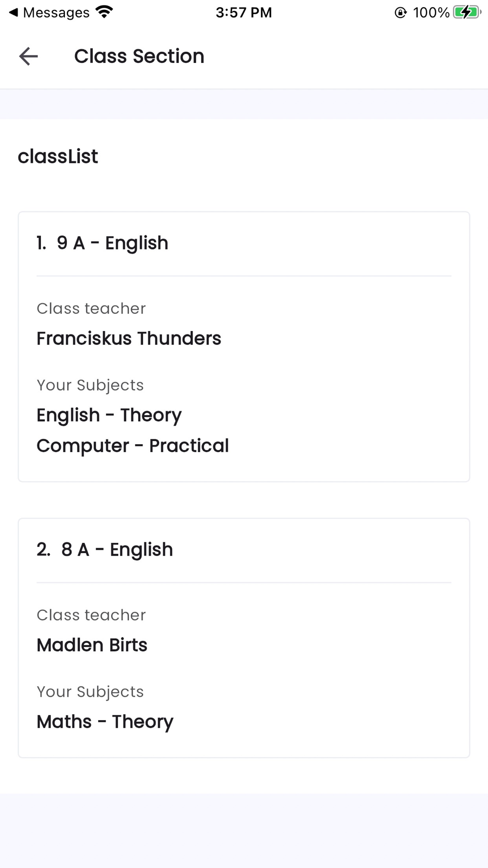Viewport: 488px width, 868px height.
Task: Tap the English - Theory subject
Action: [109, 415]
